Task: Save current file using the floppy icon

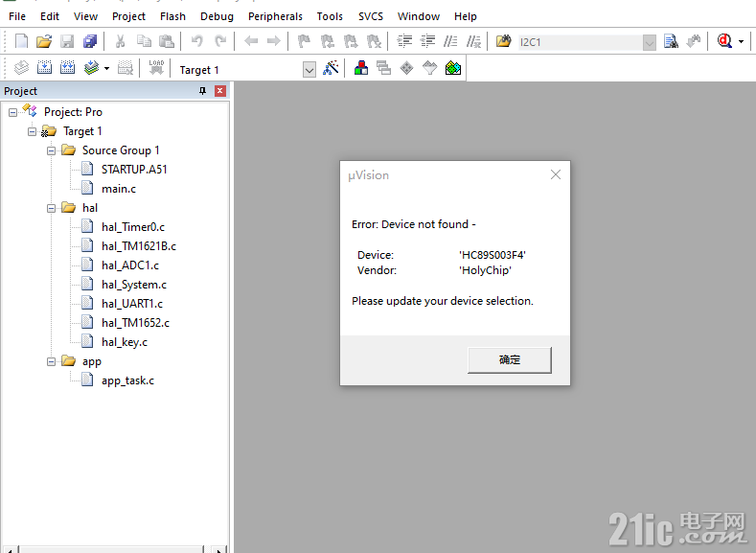Action: coord(67,41)
